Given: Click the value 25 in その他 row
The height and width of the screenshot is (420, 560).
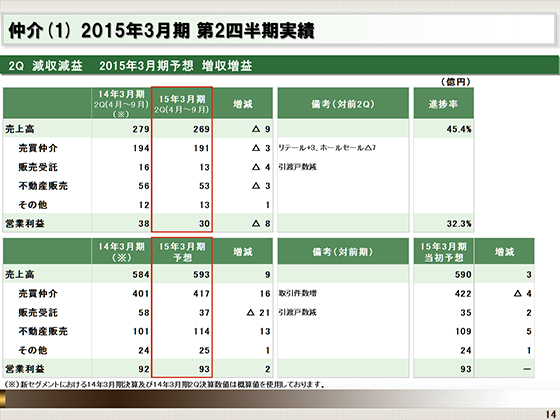Looking at the screenshot, I should (x=204, y=350).
